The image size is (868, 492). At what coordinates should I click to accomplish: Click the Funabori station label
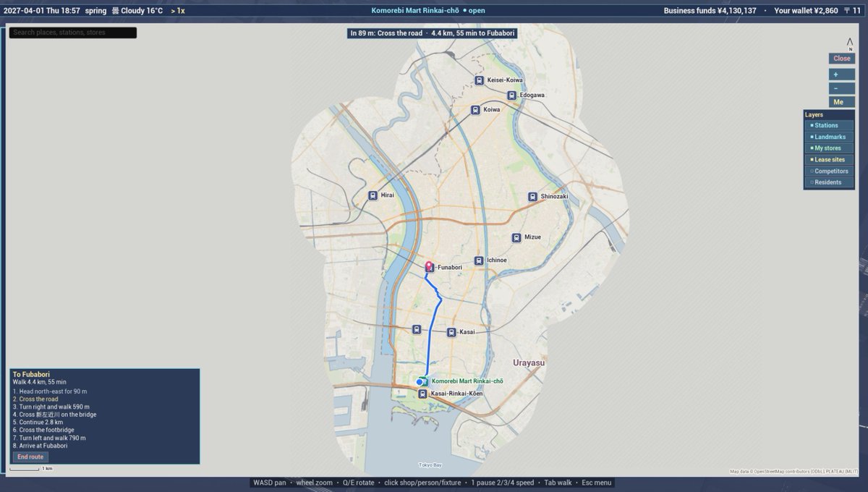click(450, 268)
